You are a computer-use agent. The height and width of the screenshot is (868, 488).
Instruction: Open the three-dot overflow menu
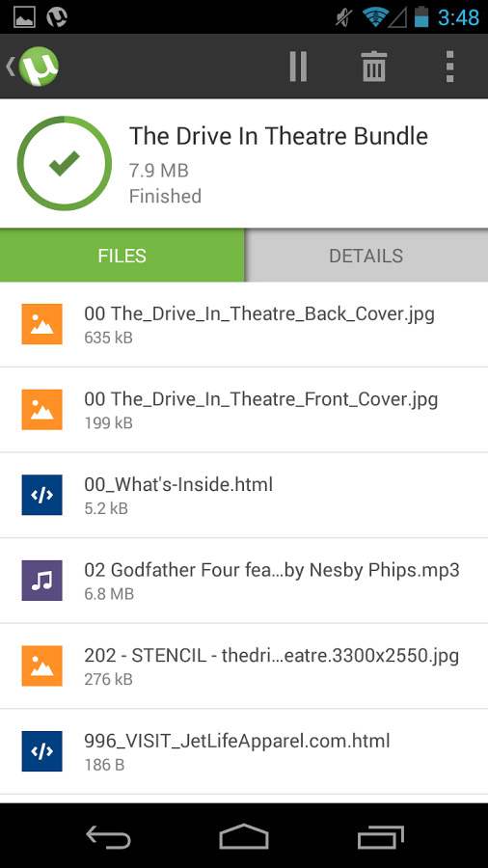[x=449, y=67]
